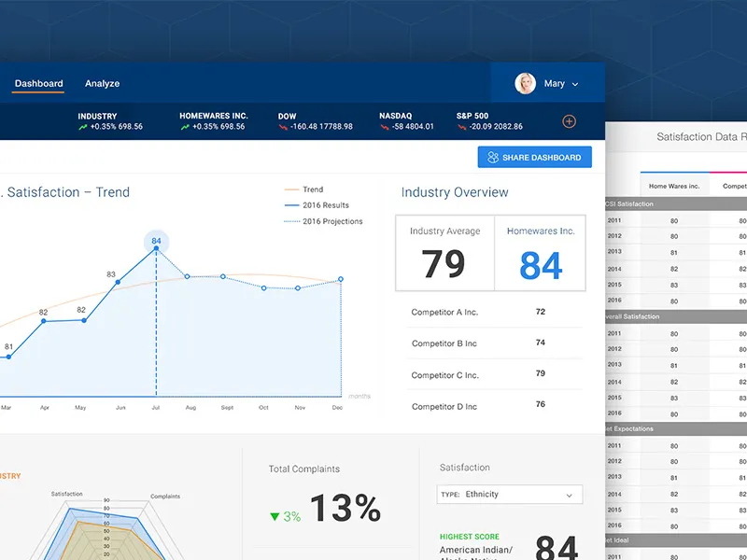747x560 pixels.
Task: Switch to the Analyze tab
Action: [x=103, y=83]
